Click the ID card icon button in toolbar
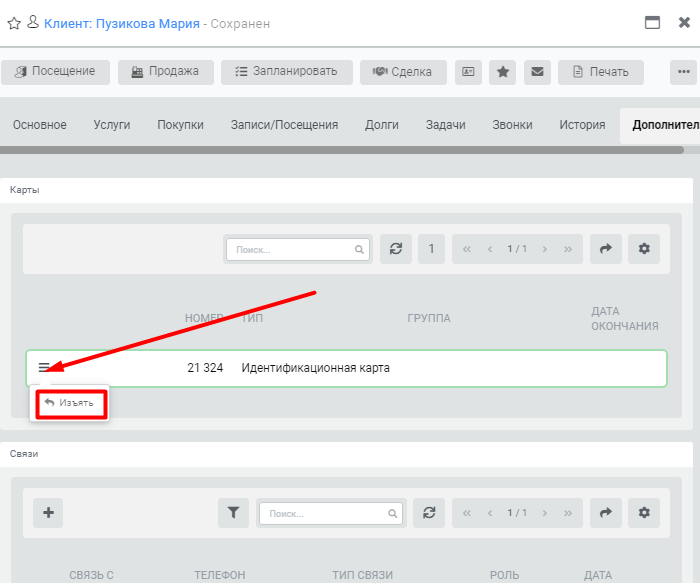The width and height of the screenshot is (700, 583). [468, 72]
